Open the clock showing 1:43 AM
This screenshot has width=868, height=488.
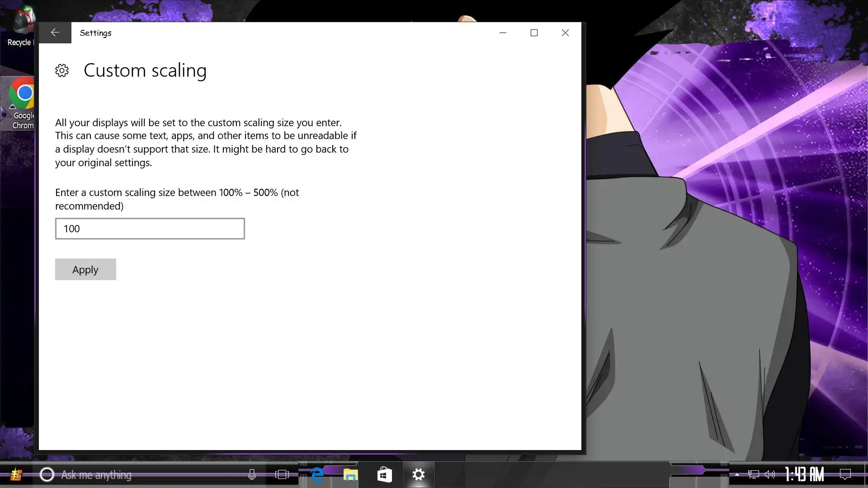click(x=804, y=474)
